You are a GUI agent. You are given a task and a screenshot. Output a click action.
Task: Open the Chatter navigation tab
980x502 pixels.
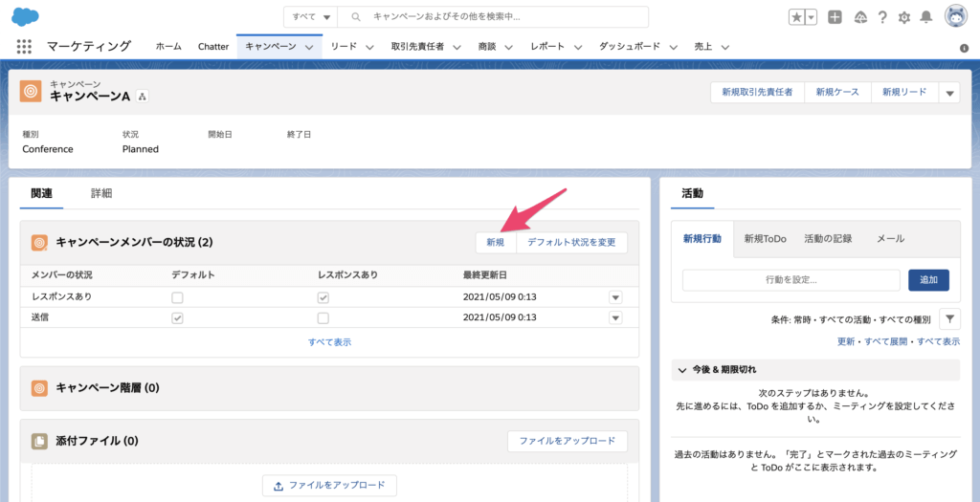pyautogui.click(x=213, y=47)
